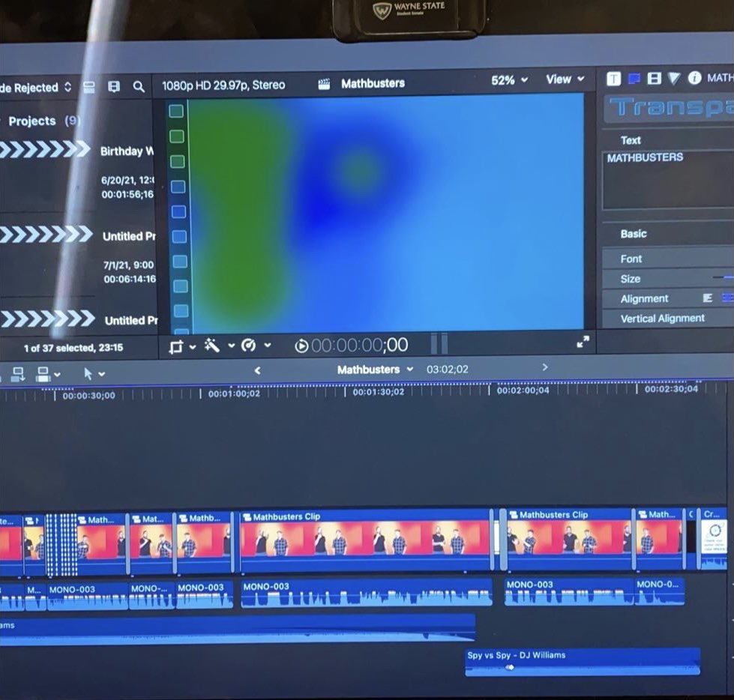Click the browser search magnifier icon
Image resolution: width=734 pixels, height=700 pixels.
[x=139, y=87]
